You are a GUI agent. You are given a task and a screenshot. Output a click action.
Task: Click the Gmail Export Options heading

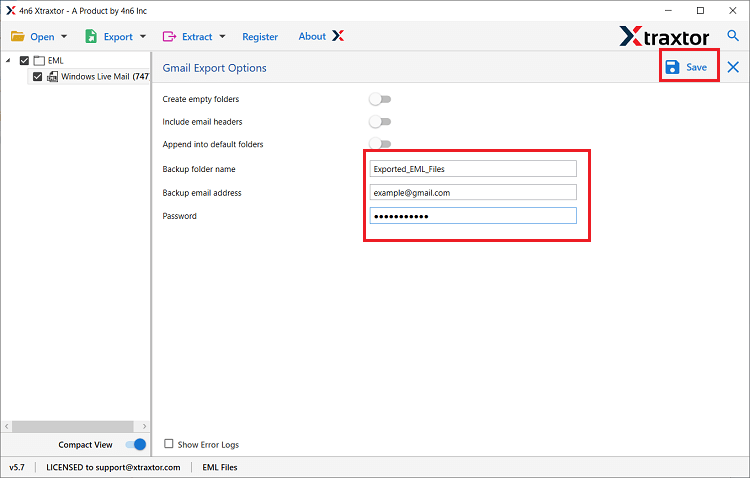click(214, 68)
